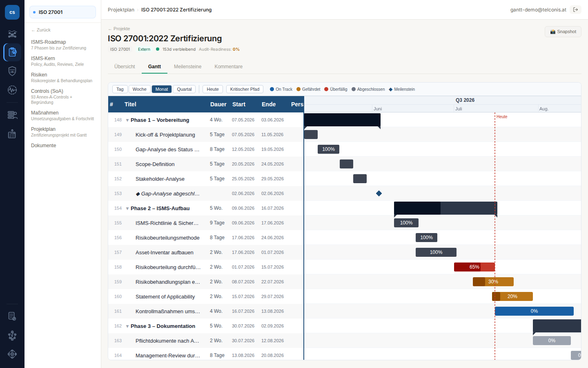Sort by the Titel column header

(x=130, y=104)
